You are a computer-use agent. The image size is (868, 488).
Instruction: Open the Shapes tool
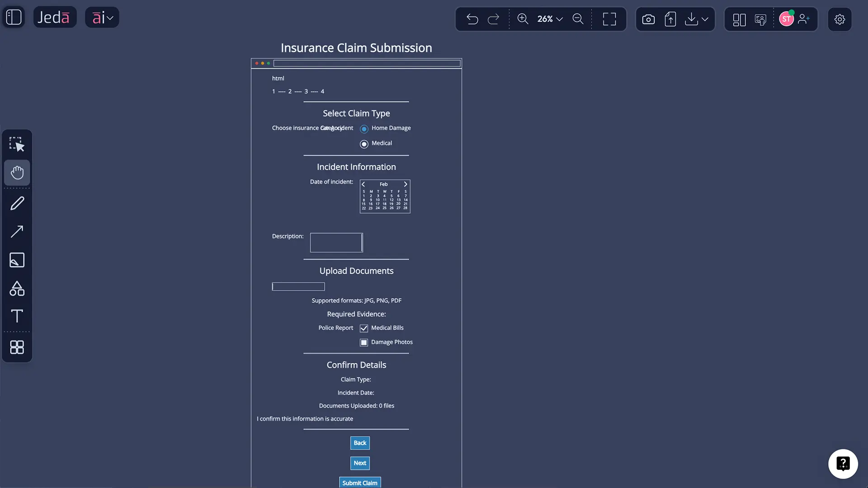click(17, 289)
